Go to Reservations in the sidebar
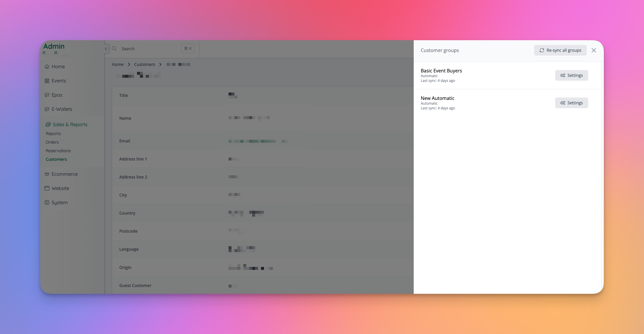644x334 pixels. coord(58,151)
